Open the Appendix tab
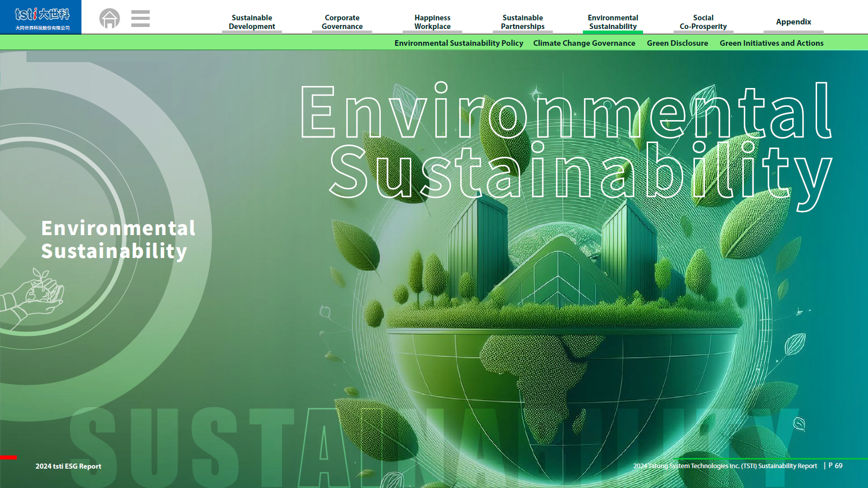The image size is (868, 488). (x=793, y=22)
